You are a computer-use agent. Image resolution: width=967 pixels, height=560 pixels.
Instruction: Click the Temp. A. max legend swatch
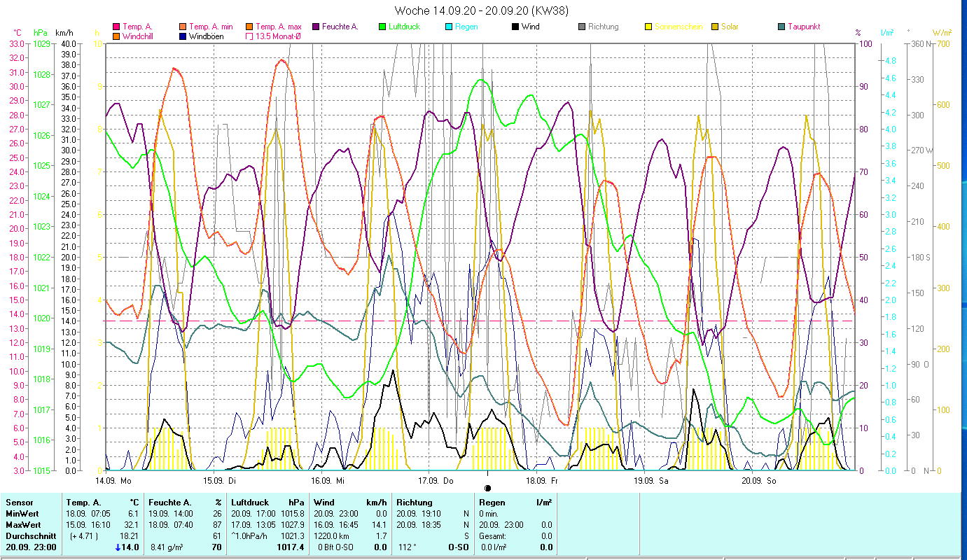[249, 27]
